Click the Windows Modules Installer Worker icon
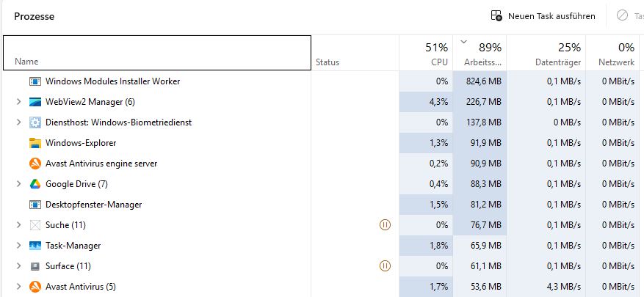 [x=35, y=81]
